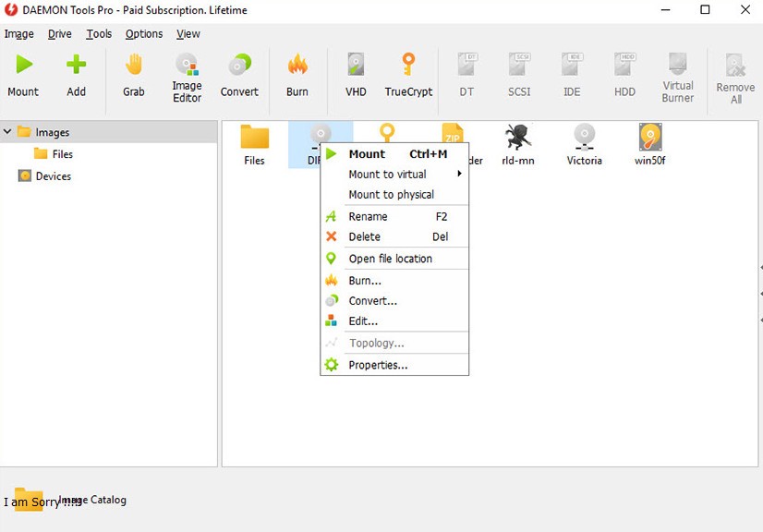
Task: Open Properties... from context menu
Action: click(394, 365)
